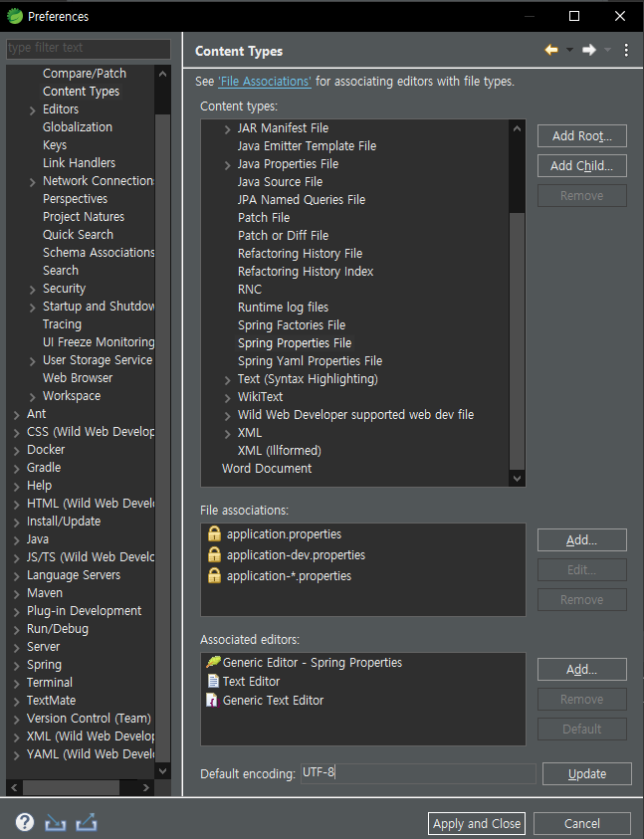Select Word Document content type
Viewport: 644px width, 839px height.
coord(267,468)
